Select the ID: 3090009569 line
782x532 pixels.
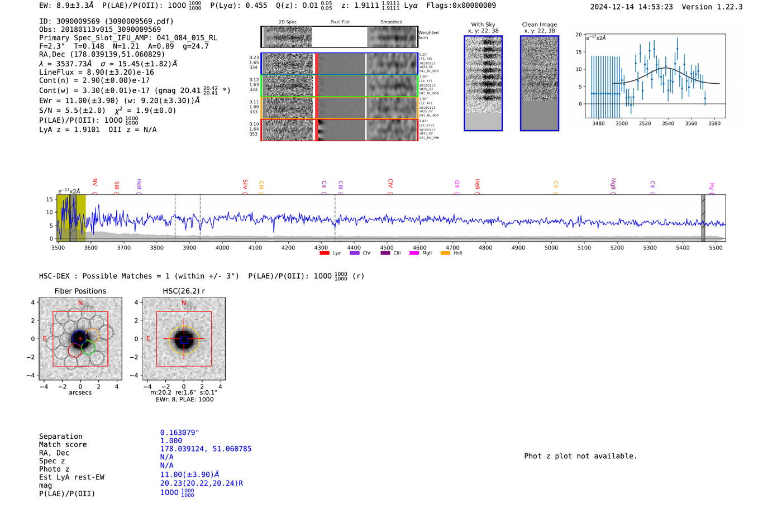coord(106,21)
